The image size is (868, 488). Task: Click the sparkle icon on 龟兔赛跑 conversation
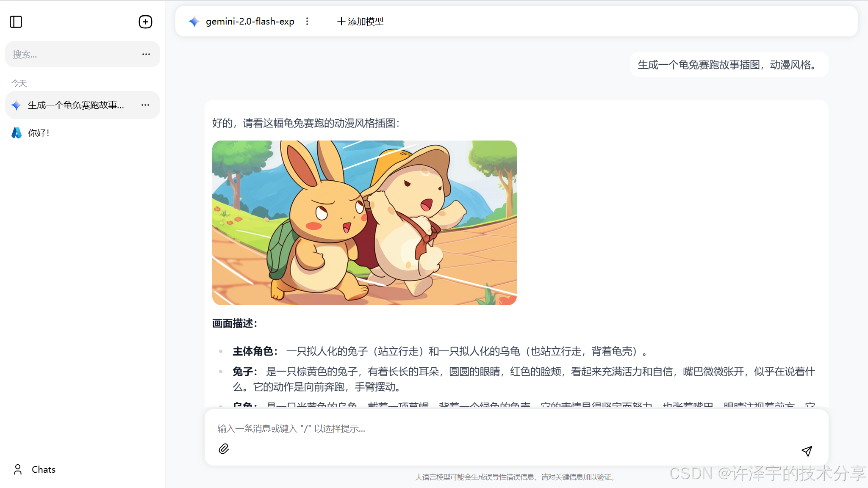point(16,105)
